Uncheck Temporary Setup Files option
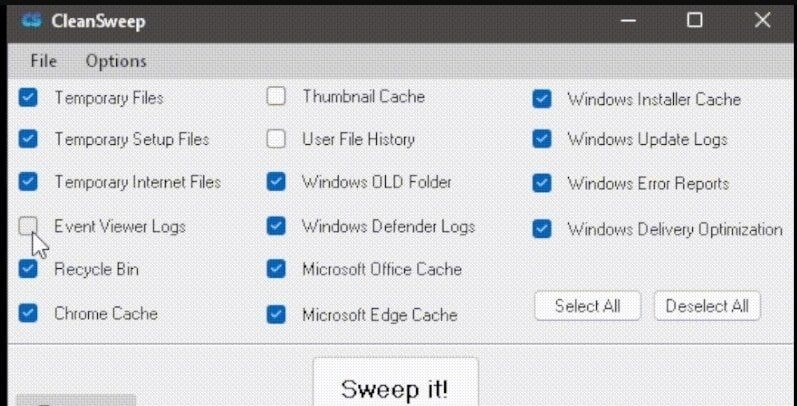Viewport: 797px width, 406px height. pos(28,139)
